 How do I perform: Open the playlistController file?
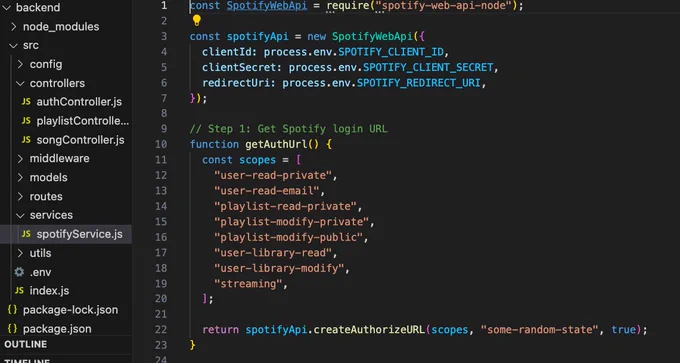click(x=82, y=121)
